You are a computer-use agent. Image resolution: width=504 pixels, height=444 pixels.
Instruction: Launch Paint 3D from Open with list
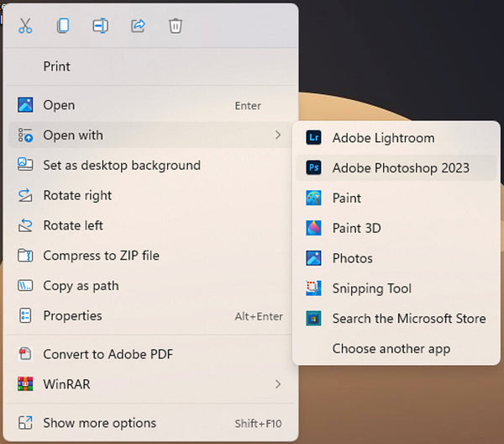[356, 228]
